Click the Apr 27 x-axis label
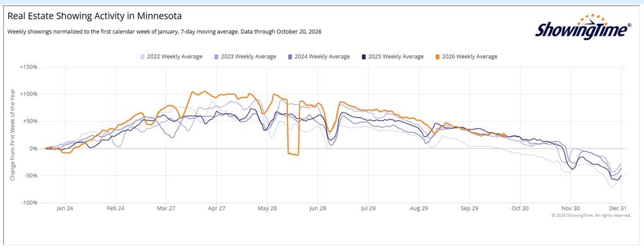 click(x=216, y=209)
